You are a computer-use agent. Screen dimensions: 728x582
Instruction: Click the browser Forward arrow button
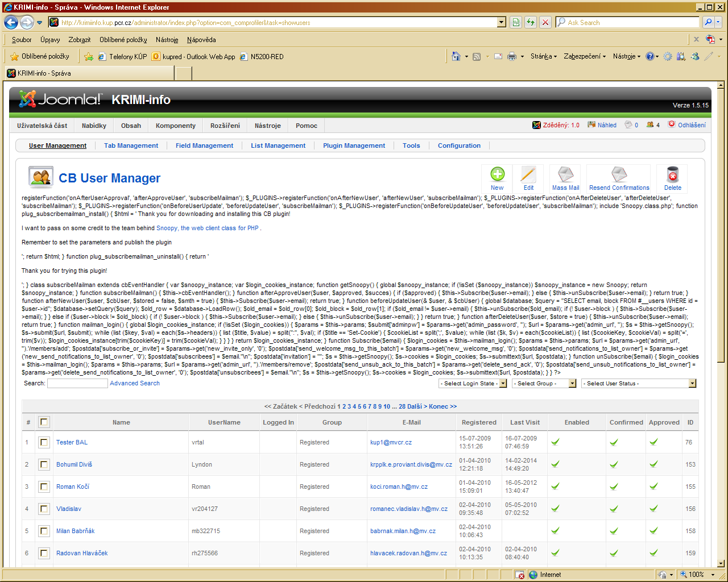[27, 22]
